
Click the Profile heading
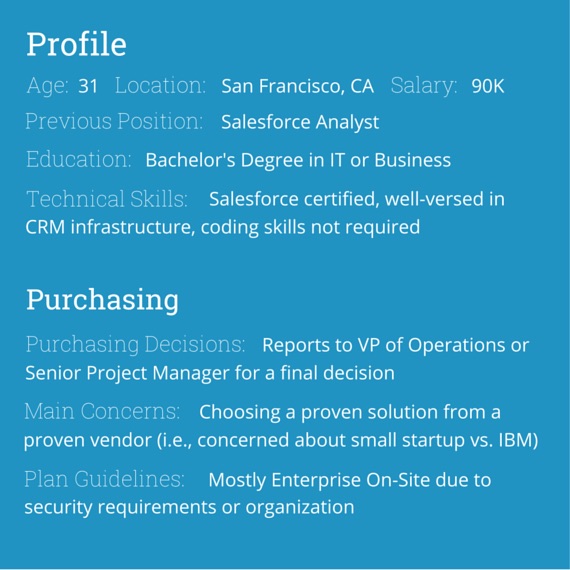(76, 44)
